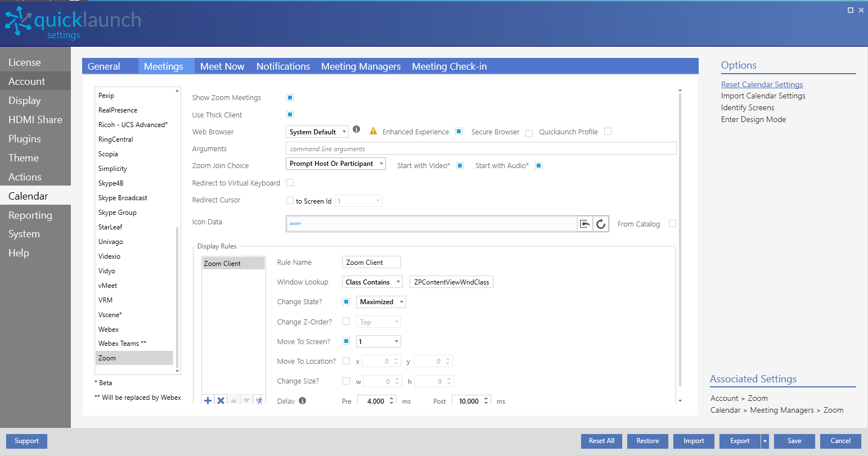View the Delay info tooltip

(x=302, y=400)
